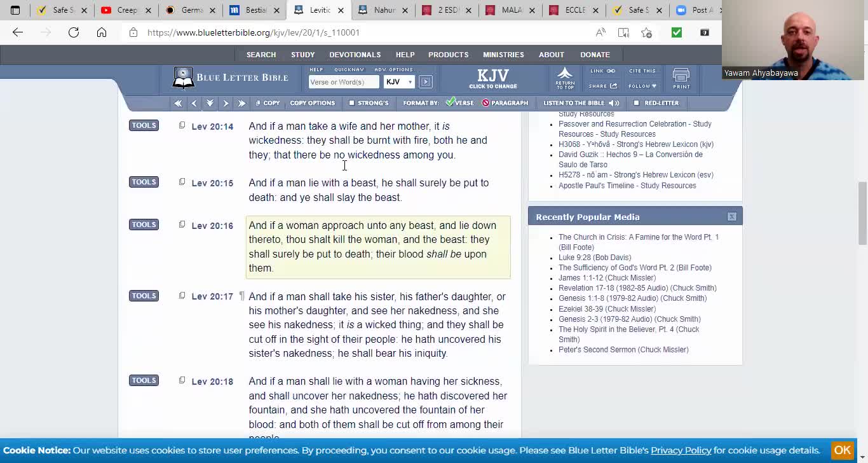868x463 pixels.
Task: Click the browser address bar URL
Action: pyautogui.click(x=254, y=32)
